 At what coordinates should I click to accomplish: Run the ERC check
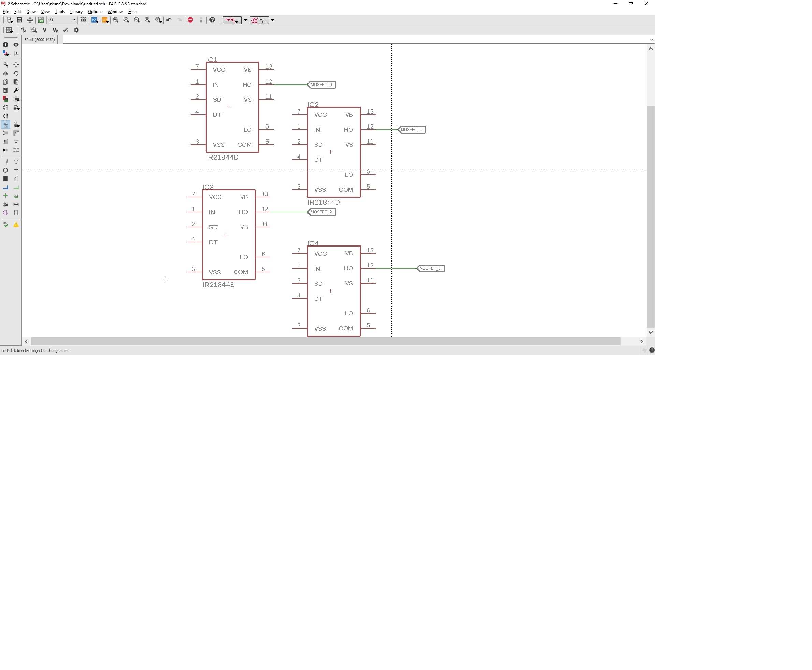[5, 224]
